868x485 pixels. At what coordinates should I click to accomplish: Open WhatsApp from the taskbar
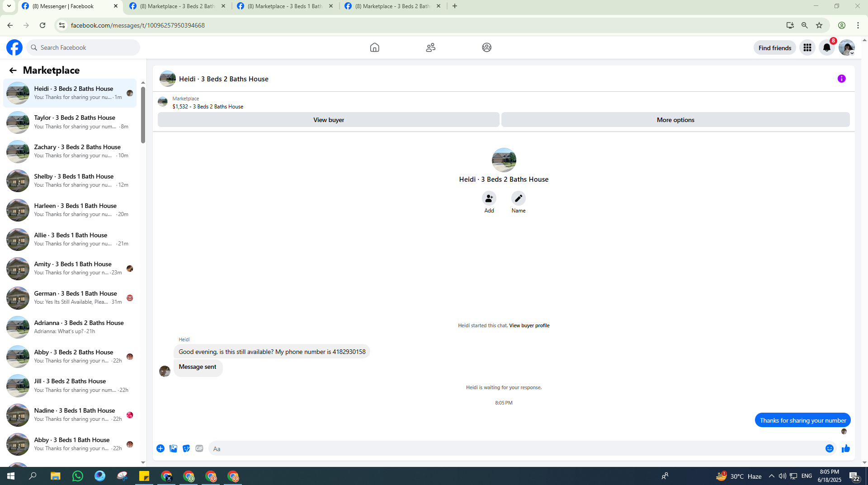[x=78, y=476]
